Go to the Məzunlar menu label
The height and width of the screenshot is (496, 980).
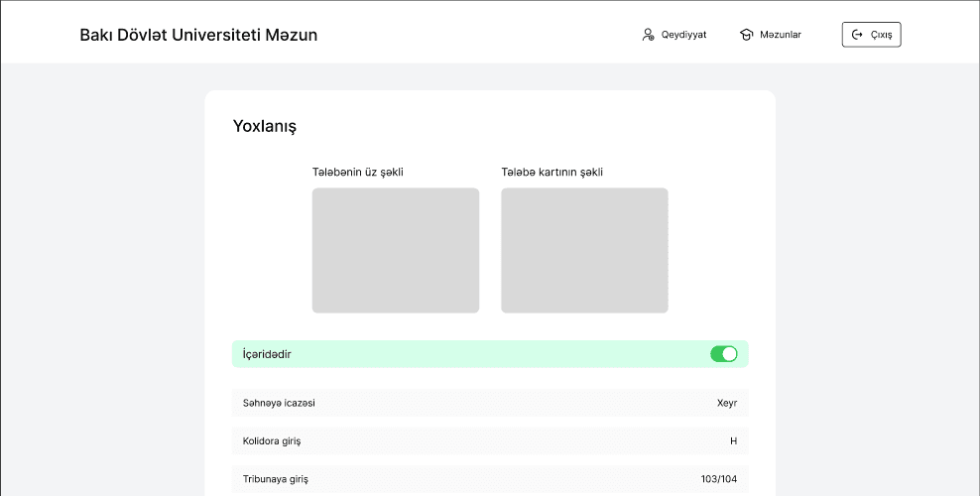780,35
